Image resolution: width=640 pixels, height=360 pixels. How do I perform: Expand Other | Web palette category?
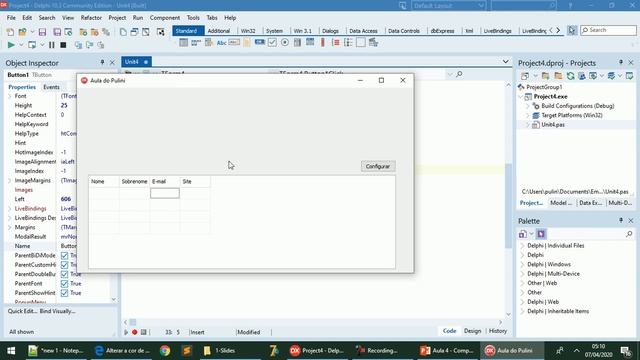522,283
